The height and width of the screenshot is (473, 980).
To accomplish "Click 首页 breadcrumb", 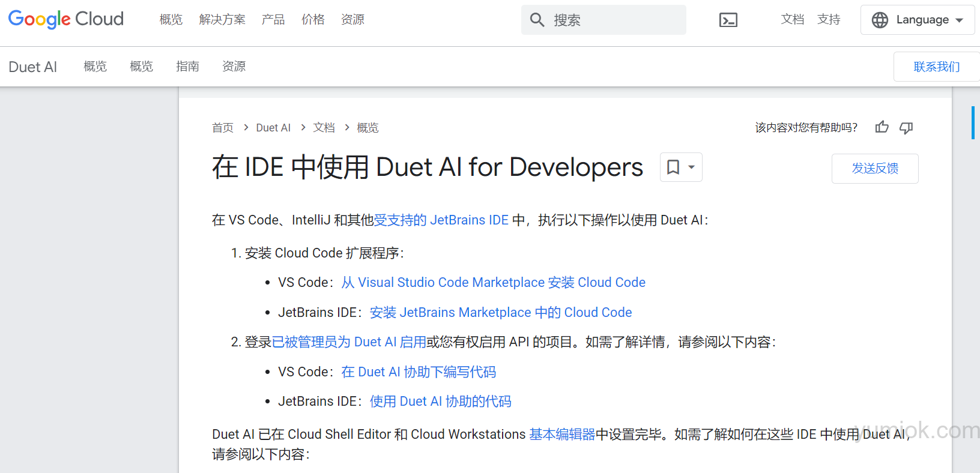I will [223, 128].
